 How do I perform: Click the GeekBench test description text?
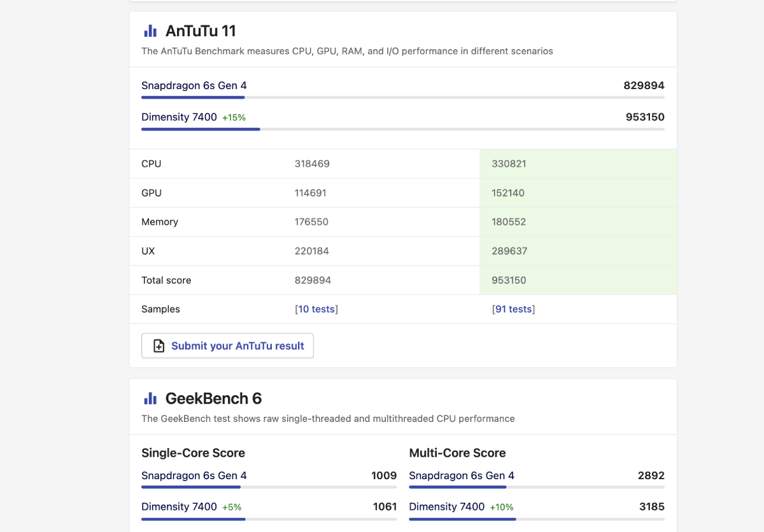tap(328, 419)
